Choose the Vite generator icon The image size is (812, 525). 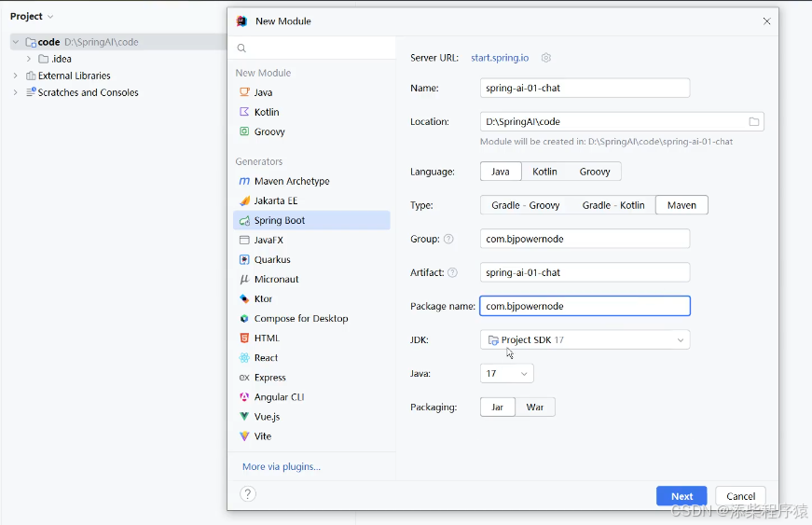point(244,436)
